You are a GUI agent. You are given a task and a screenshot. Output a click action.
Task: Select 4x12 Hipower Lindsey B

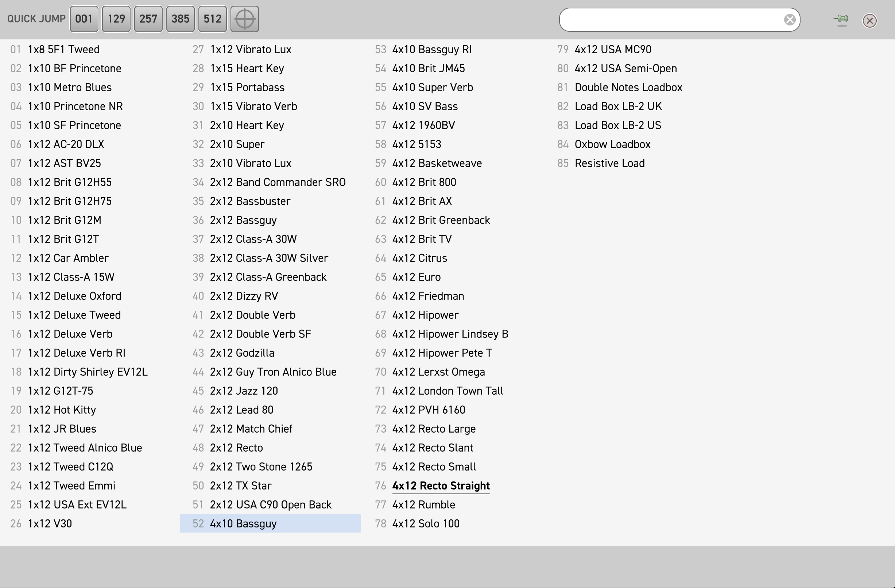450,334
